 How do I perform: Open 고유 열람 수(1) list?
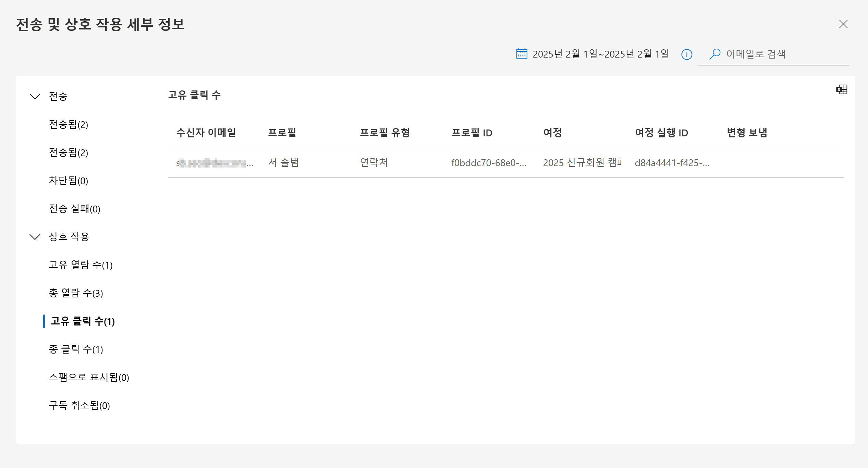pos(81,265)
